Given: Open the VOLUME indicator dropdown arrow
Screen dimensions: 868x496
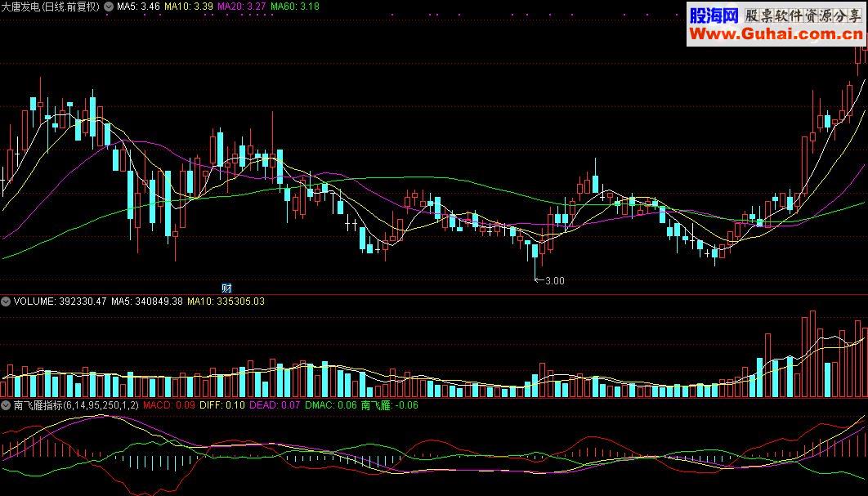Looking at the screenshot, I should pos(6,302).
